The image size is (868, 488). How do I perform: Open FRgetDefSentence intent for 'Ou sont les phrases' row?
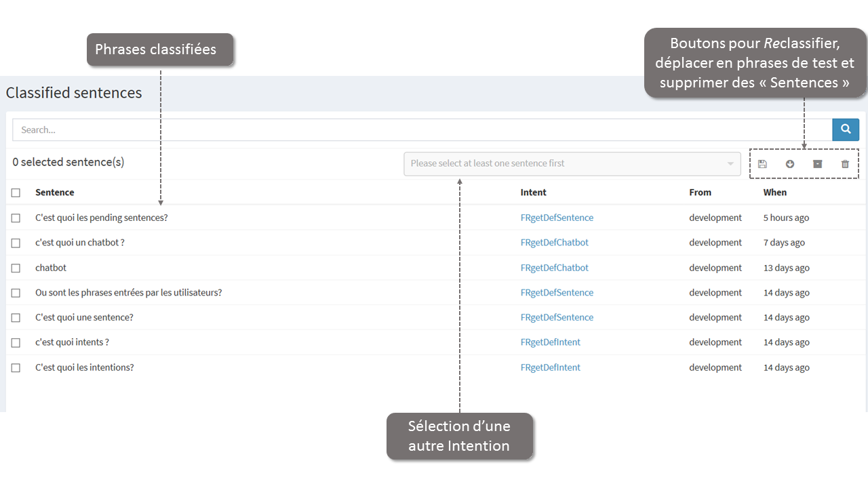[557, 293]
